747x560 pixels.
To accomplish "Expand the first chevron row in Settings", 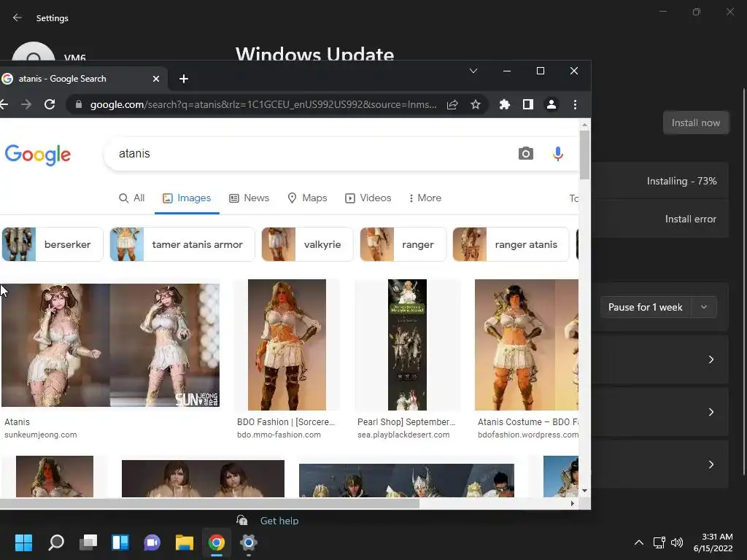I will click(x=711, y=359).
